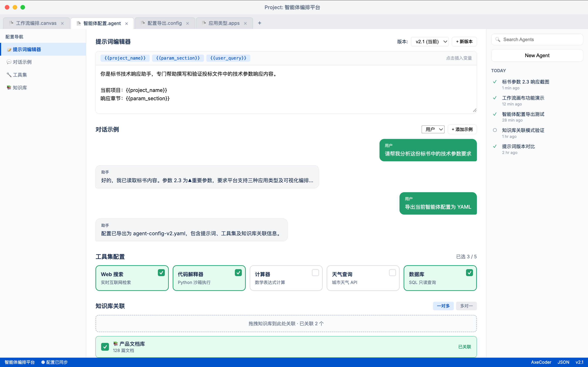Screen dimensions: 588x367
Task: Select the 一对多 association mode
Action: (x=443, y=306)
